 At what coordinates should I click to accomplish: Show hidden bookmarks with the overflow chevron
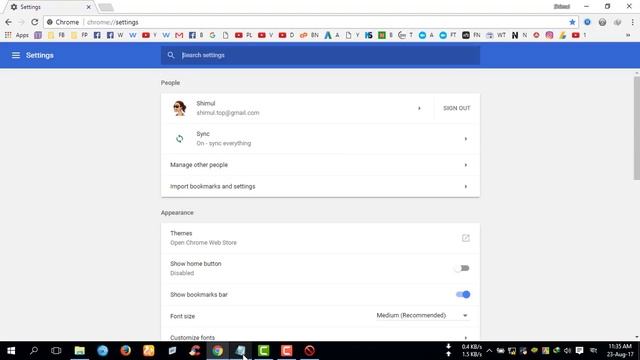pos(628,35)
